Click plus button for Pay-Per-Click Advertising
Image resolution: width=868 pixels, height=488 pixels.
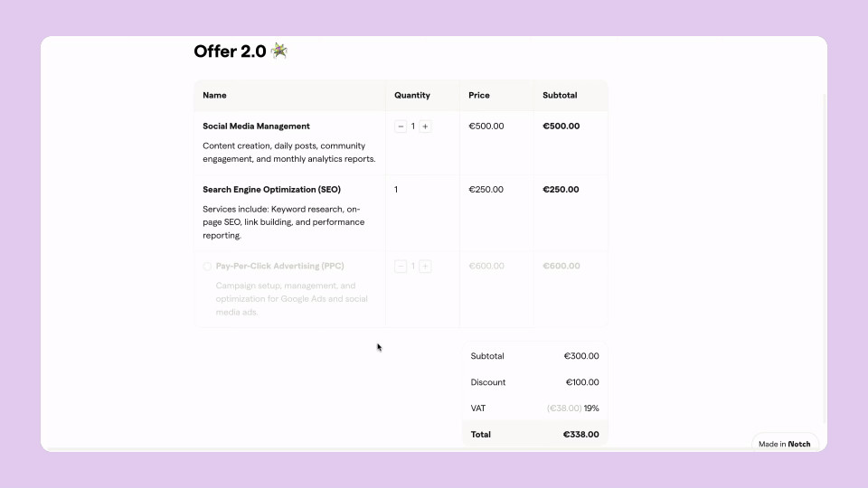(425, 267)
